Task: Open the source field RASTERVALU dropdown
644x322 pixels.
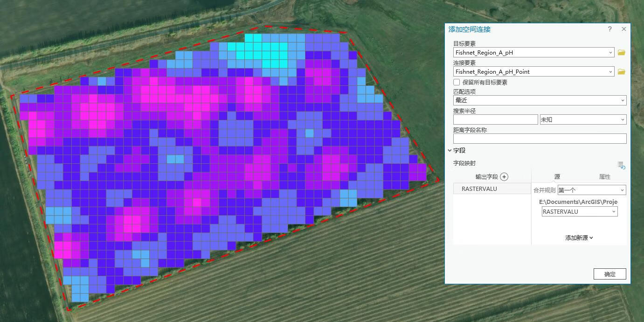Action: point(614,211)
